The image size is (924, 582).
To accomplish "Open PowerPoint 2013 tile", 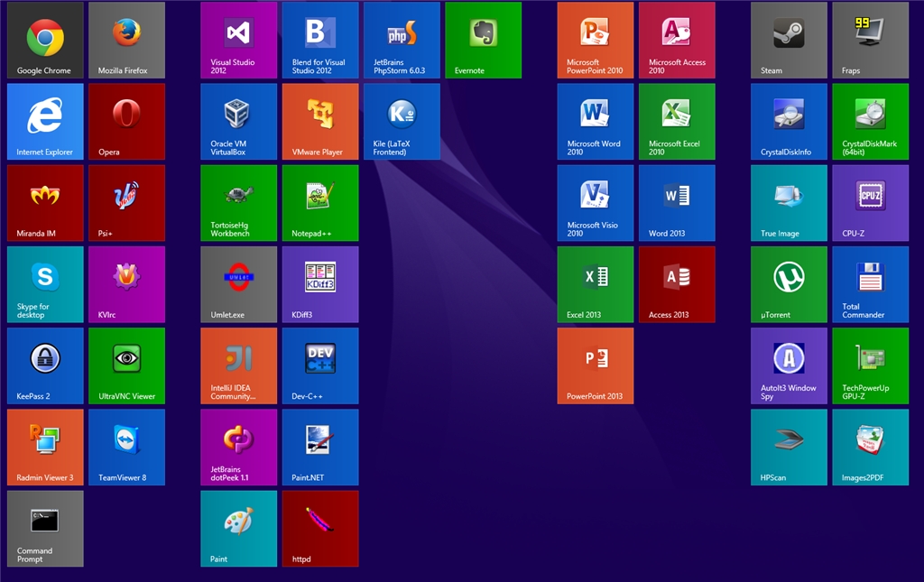I will pyautogui.click(x=596, y=365).
